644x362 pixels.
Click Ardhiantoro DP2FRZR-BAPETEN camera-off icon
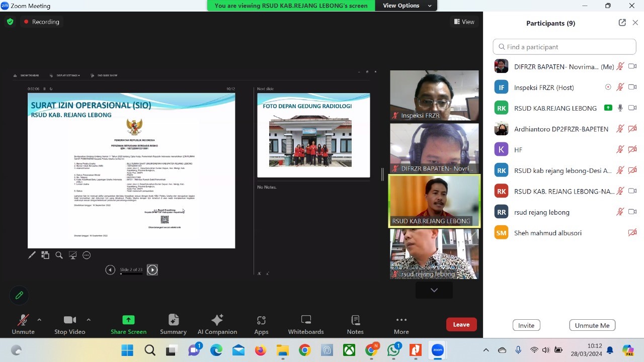coord(632,129)
